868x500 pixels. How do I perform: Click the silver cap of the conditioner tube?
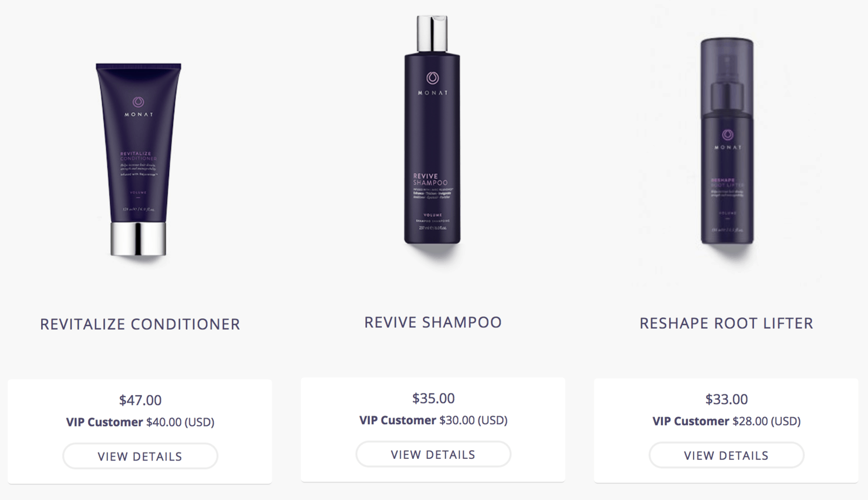(139, 239)
